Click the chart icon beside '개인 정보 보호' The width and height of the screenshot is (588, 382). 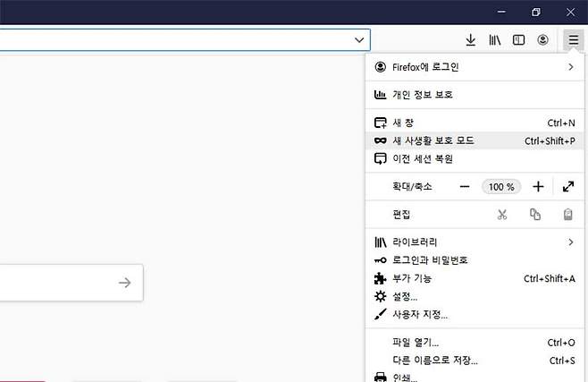pos(381,95)
